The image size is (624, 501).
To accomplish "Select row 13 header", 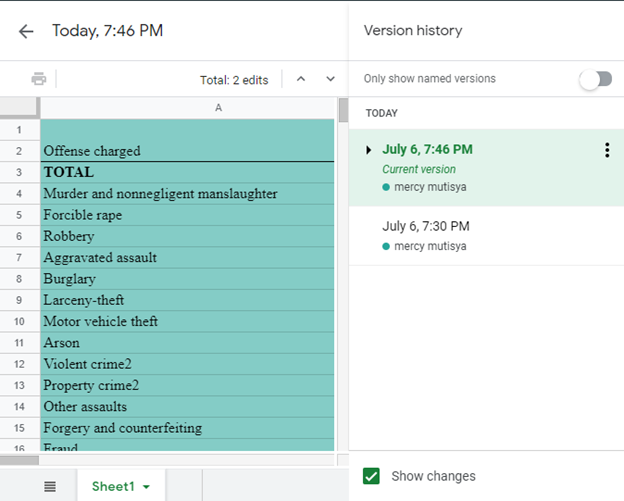I will click(19, 385).
